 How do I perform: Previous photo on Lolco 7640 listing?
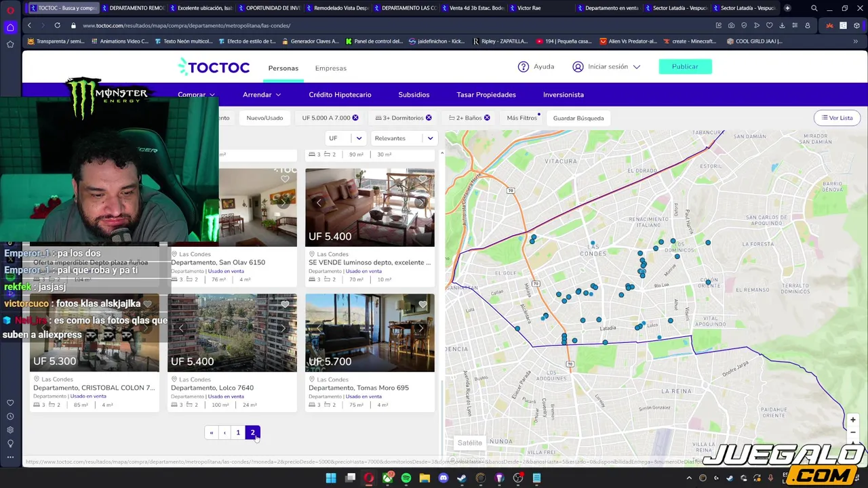[181, 328]
